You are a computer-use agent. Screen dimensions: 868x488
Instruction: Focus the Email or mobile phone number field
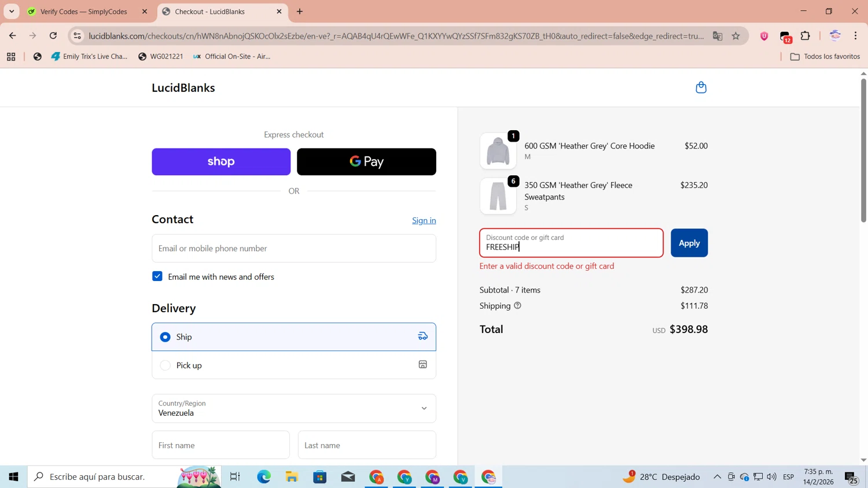point(294,248)
